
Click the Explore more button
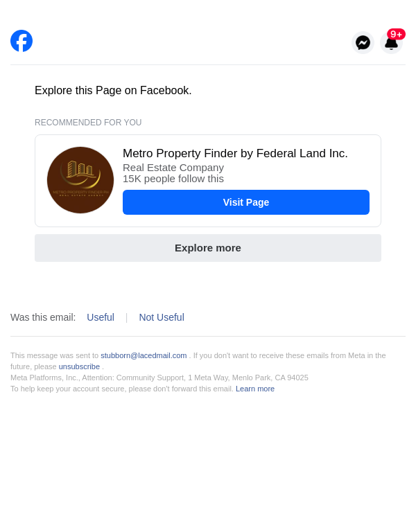click(208, 248)
